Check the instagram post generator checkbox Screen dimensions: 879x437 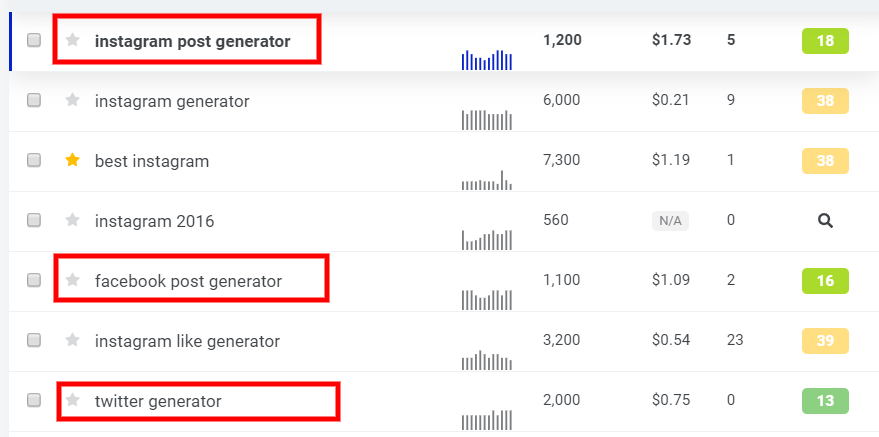(x=34, y=41)
